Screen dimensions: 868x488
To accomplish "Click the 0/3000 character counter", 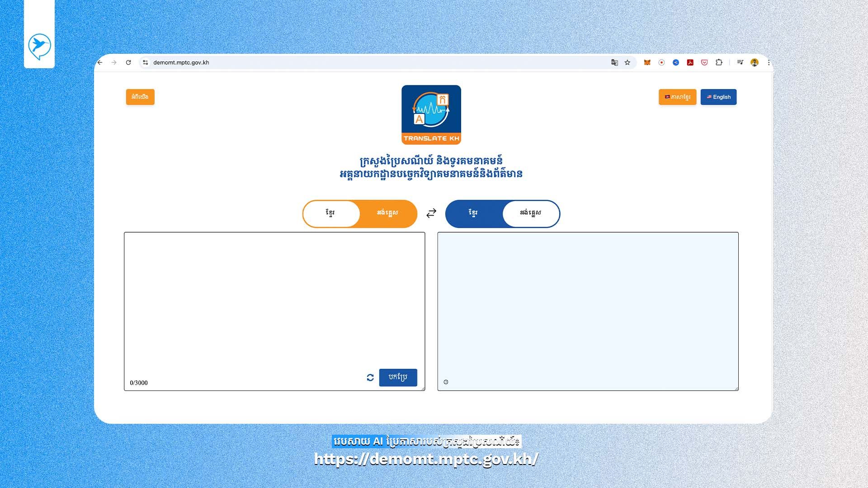I will click(x=139, y=383).
